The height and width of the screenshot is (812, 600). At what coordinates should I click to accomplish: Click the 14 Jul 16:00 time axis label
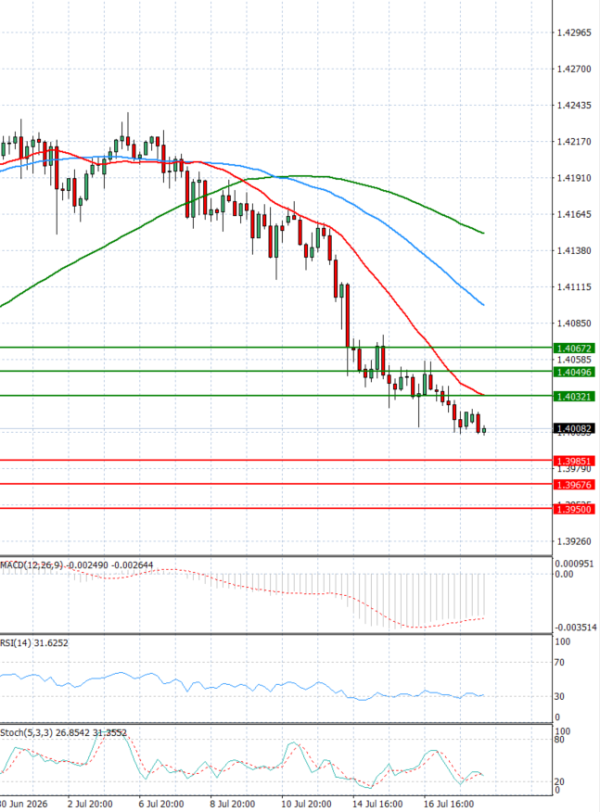click(x=377, y=804)
